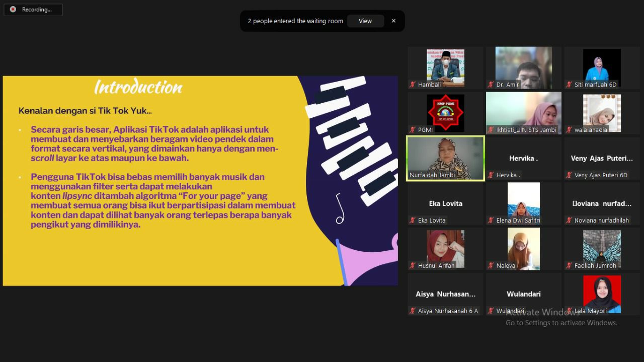Click muted mic icon next to wala anadia

(x=569, y=130)
